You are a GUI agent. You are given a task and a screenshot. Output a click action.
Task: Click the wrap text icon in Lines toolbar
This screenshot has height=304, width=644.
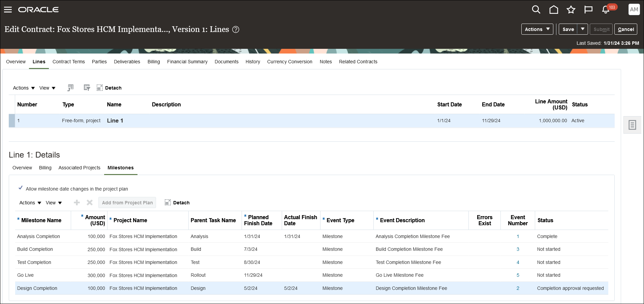87,88
